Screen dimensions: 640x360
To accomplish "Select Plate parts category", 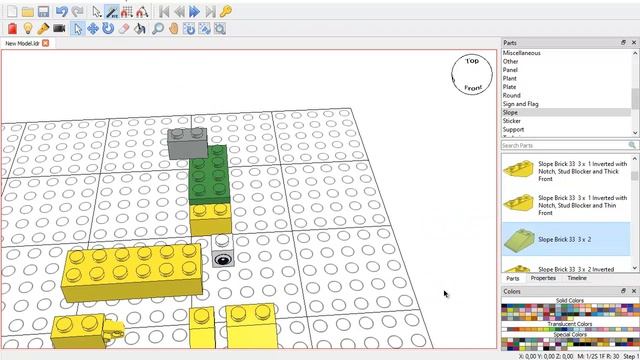I will (x=509, y=87).
